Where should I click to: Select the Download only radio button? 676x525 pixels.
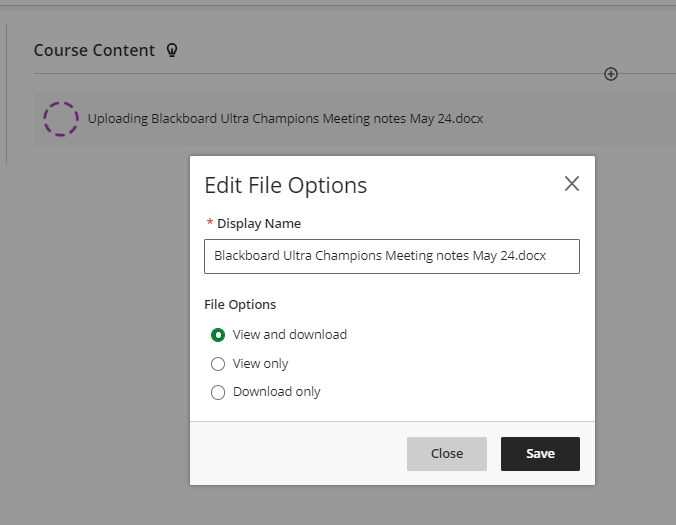218,392
